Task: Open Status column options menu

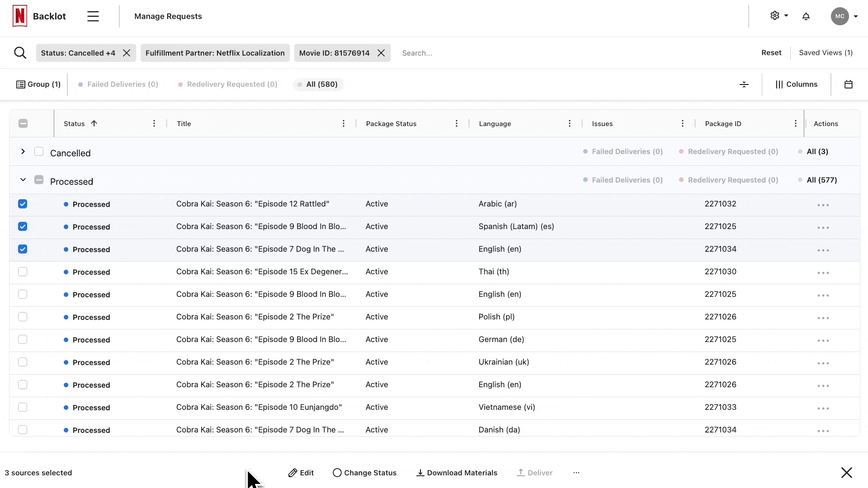Action: [x=154, y=124]
